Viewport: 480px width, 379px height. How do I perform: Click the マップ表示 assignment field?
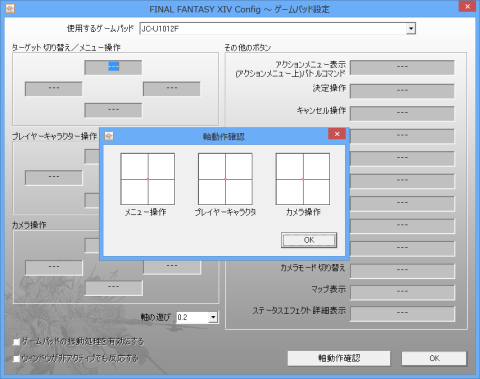point(402,292)
